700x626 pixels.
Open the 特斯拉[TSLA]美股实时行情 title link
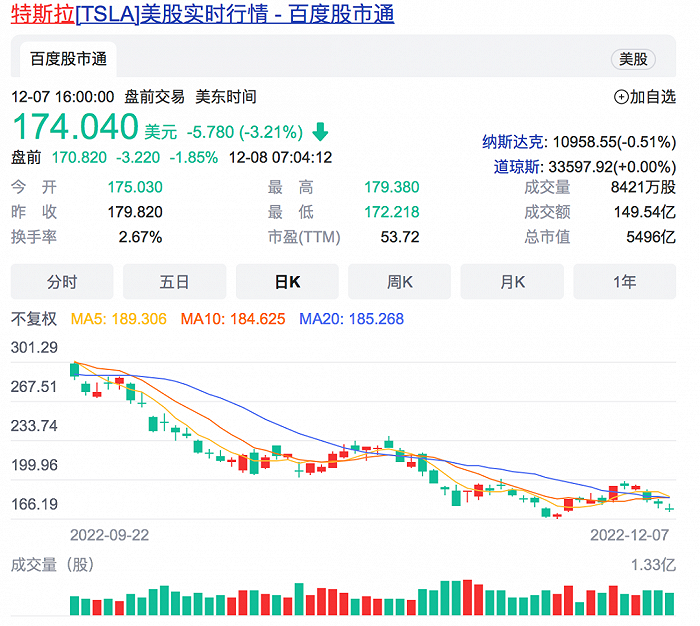point(203,14)
